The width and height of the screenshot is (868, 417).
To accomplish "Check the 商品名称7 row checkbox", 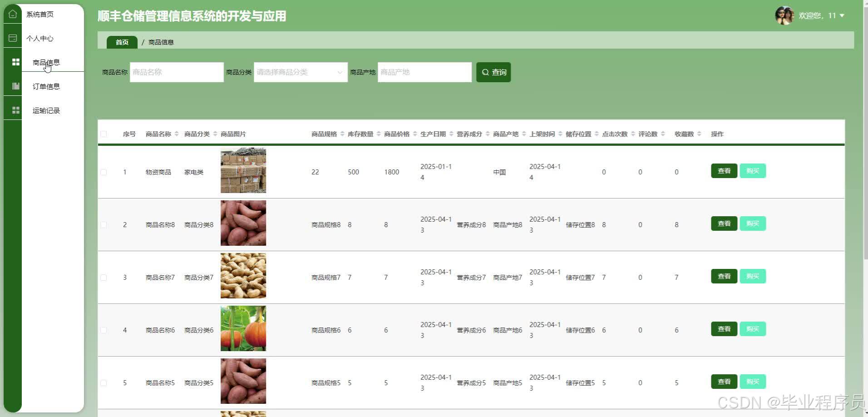I will [x=104, y=278].
